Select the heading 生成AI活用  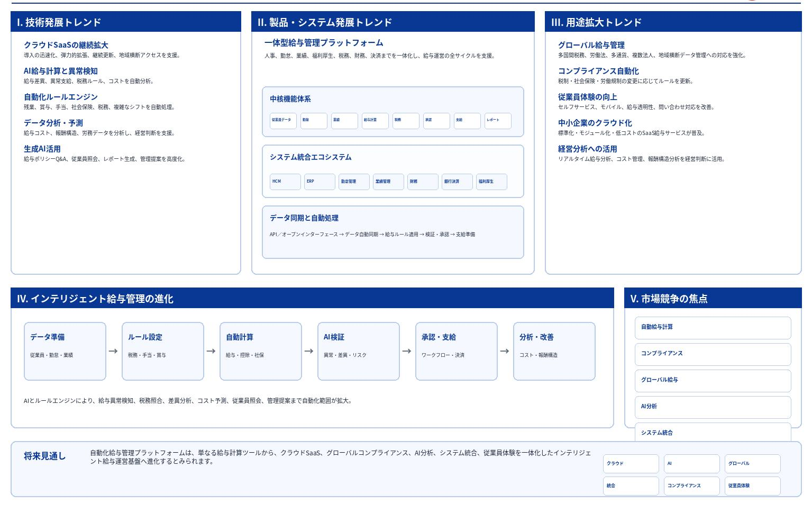pos(42,149)
